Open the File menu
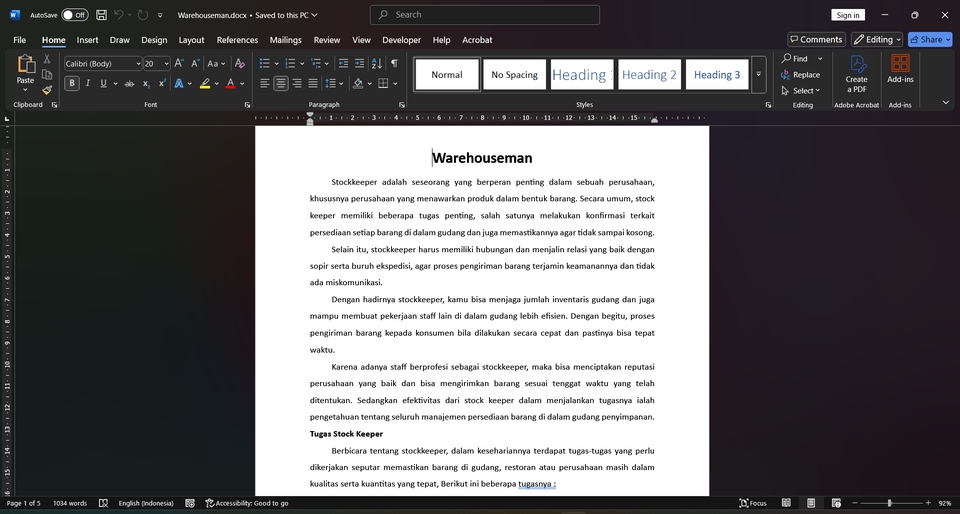 [x=20, y=40]
